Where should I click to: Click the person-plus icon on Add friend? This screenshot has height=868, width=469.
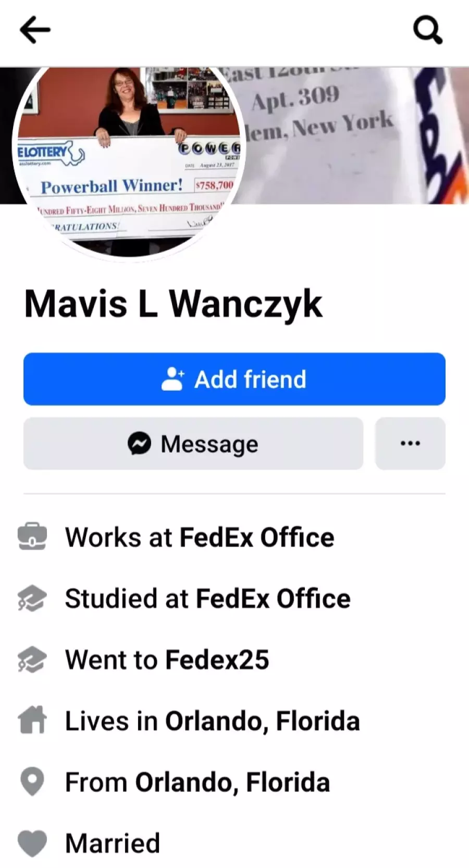tap(173, 379)
